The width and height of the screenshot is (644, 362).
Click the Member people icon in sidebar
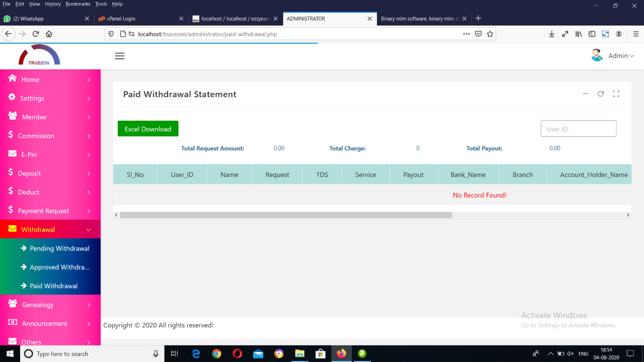coord(13,116)
